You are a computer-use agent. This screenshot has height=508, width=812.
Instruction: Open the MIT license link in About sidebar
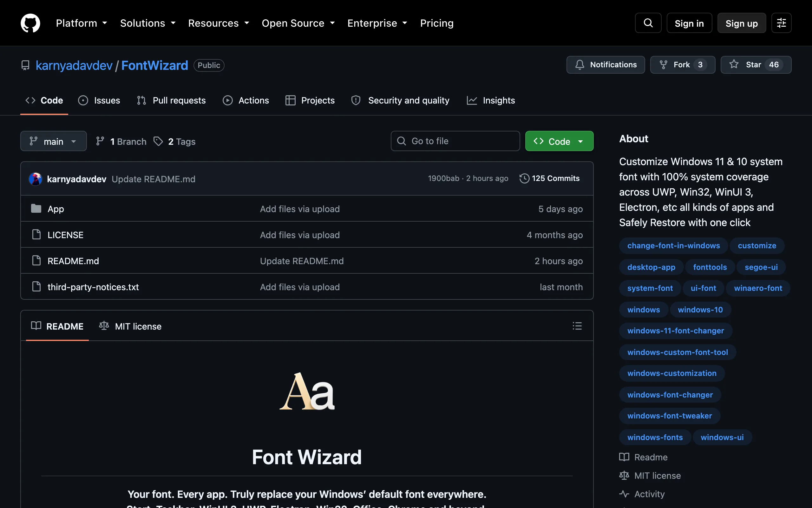(x=650, y=476)
